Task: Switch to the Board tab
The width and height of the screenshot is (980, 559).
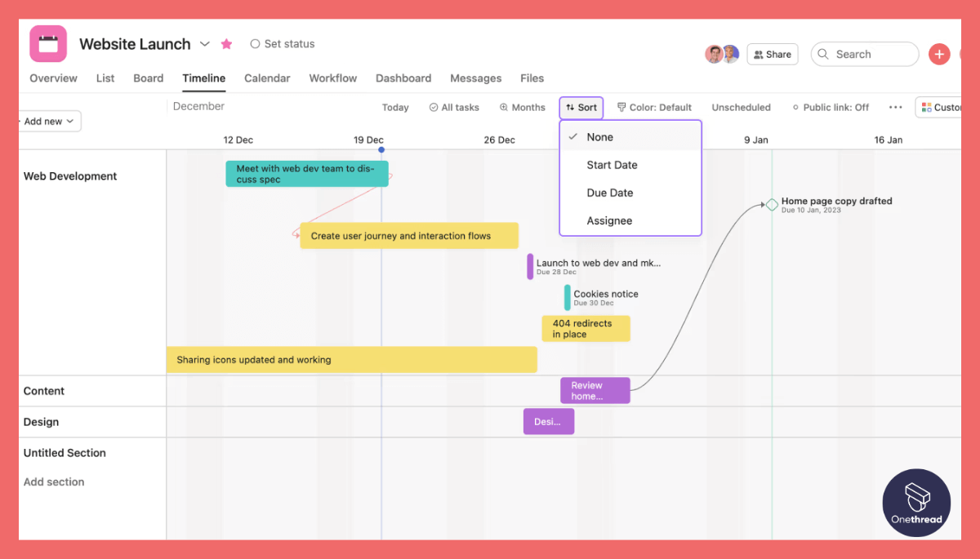Action: click(148, 78)
